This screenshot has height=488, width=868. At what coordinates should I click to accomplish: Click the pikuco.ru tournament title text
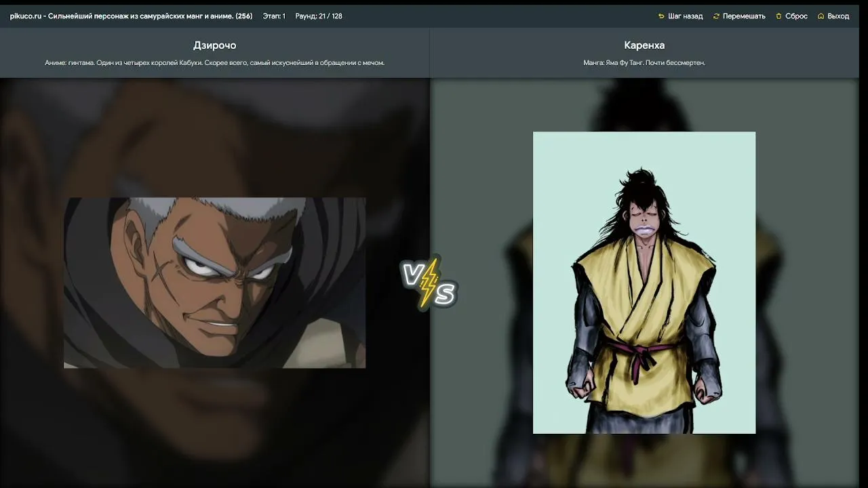[x=131, y=16]
